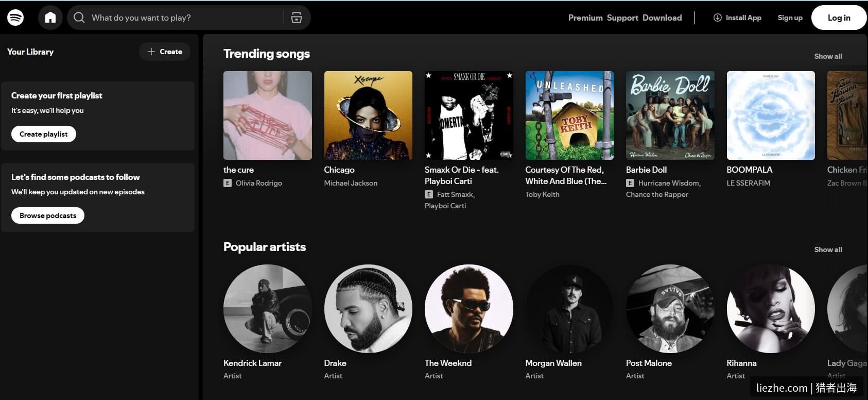Viewport: 868px width, 400px height.
Task: Open the Premium page
Action: click(x=585, y=18)
